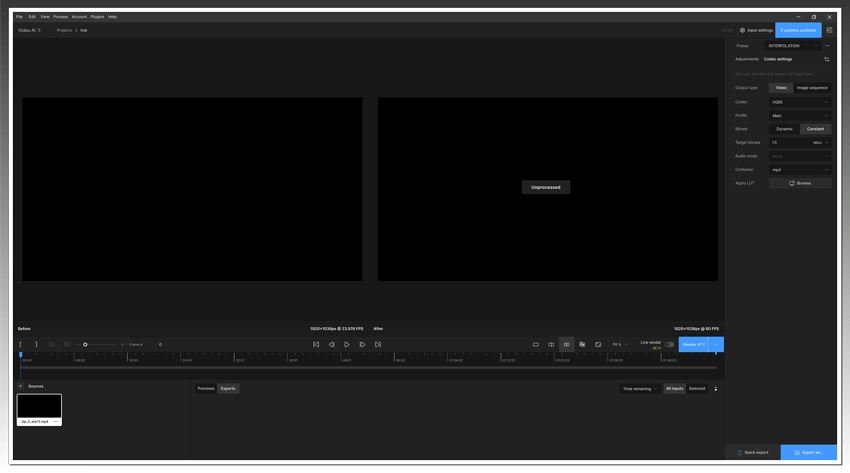Image resolution: width=850 pixels, height=473 pixels.
Task: Open the Time remaining dropdown
Action: (640, 388)
